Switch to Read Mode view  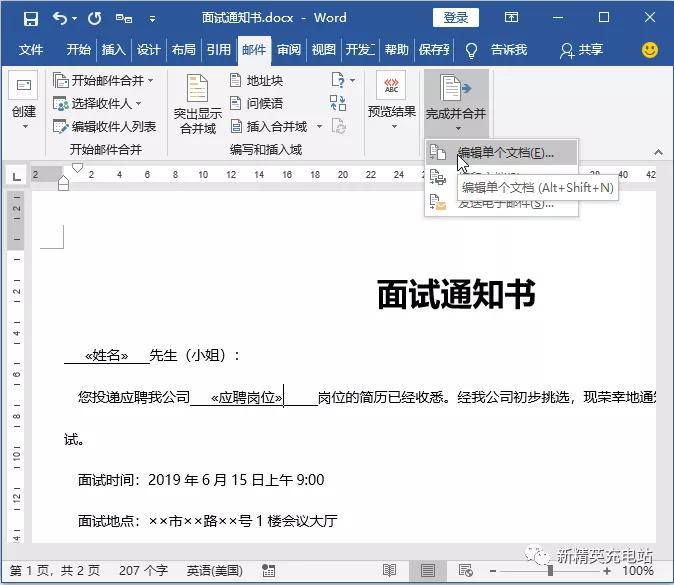[x=389, y=571]
